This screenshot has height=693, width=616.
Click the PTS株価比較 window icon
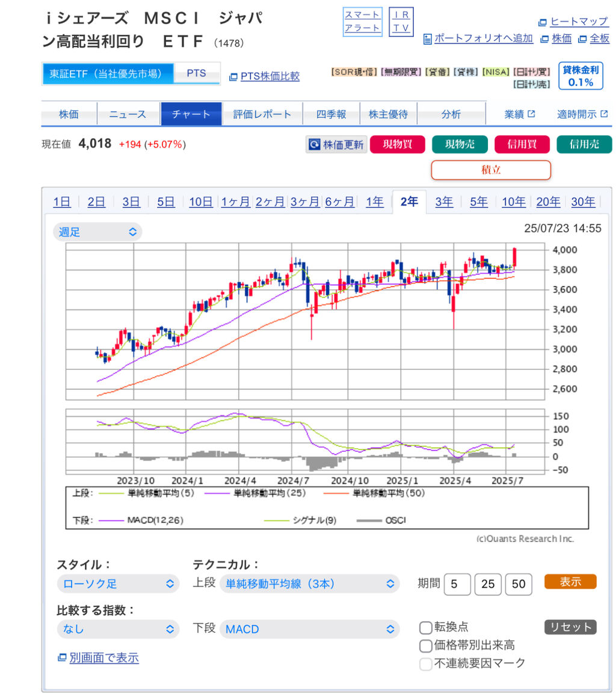pos(233,77)
